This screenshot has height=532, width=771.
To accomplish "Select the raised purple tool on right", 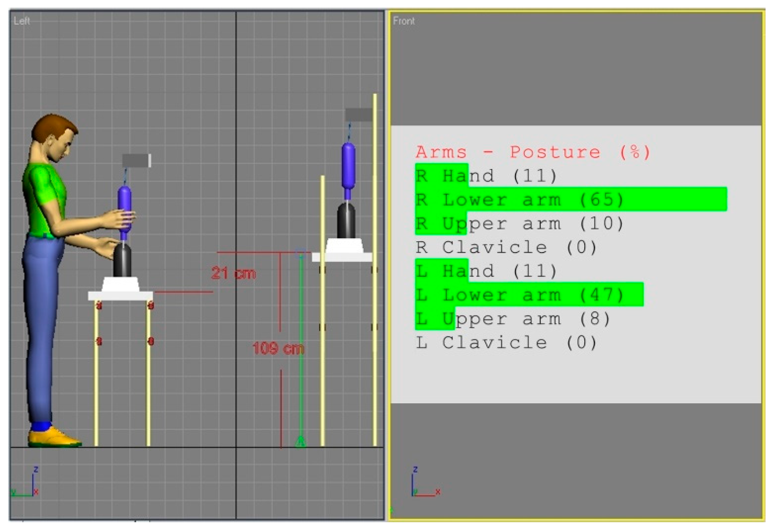I will [348, 165].
